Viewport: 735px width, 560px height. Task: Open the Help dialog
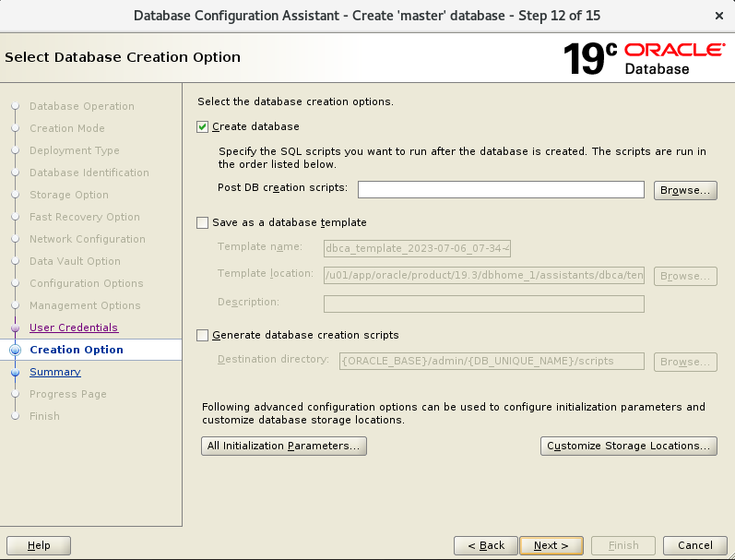tap(39, 545)
